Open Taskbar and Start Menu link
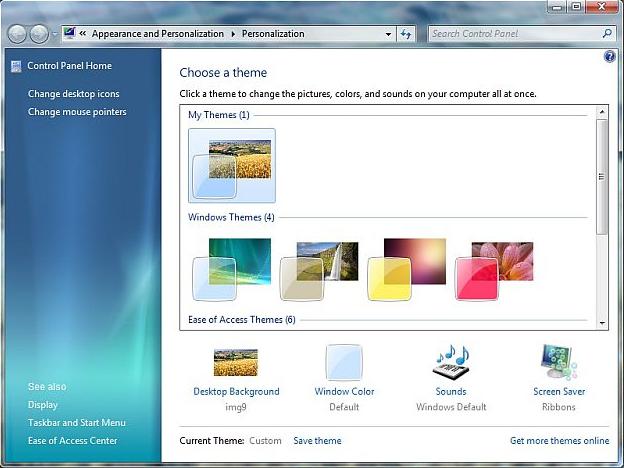The height and width of the screenshot is (468, 624). [77, 423]
